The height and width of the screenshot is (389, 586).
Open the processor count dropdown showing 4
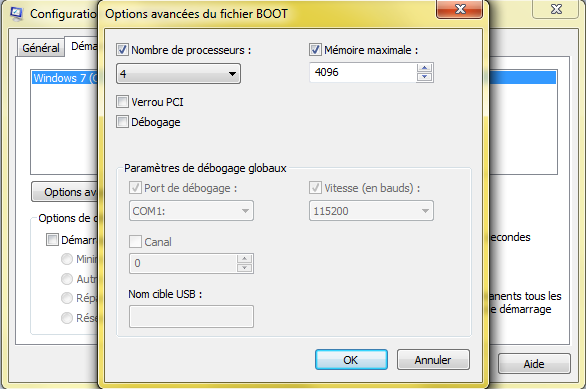178,74
